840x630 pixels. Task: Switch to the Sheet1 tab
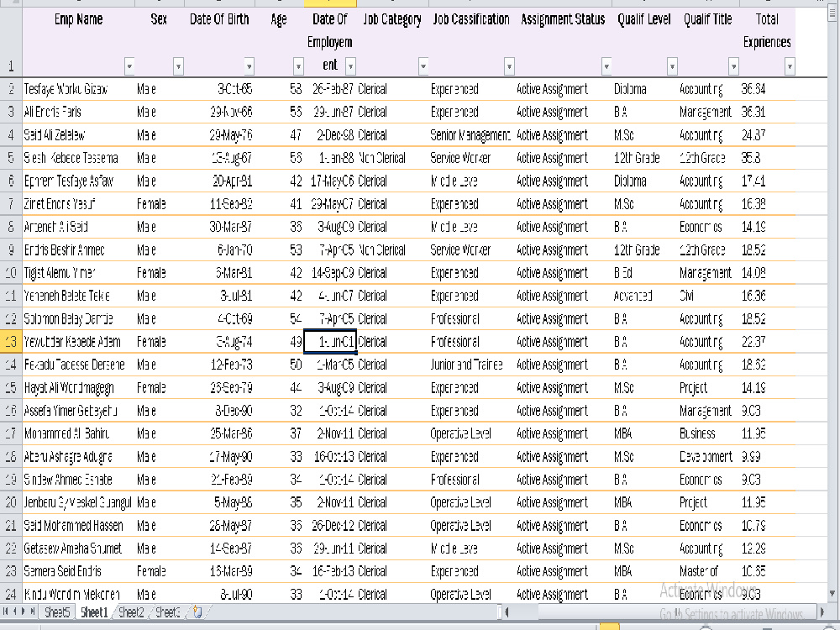click(x=94, y=612)
